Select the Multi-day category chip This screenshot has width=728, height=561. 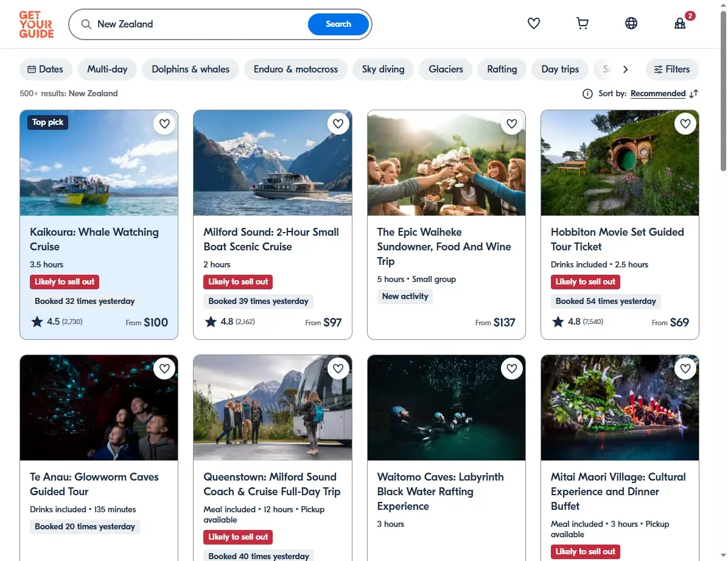(107, 69)
